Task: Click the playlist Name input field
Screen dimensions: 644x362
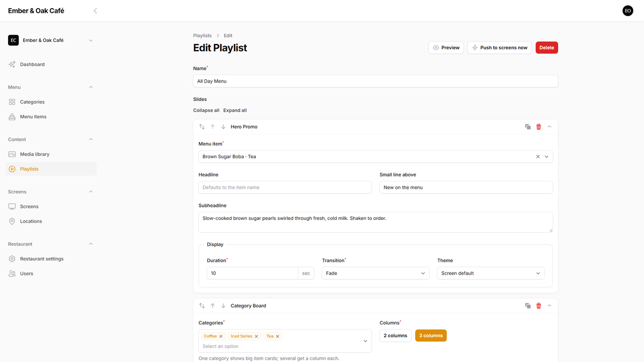Action: click(376, 81)
